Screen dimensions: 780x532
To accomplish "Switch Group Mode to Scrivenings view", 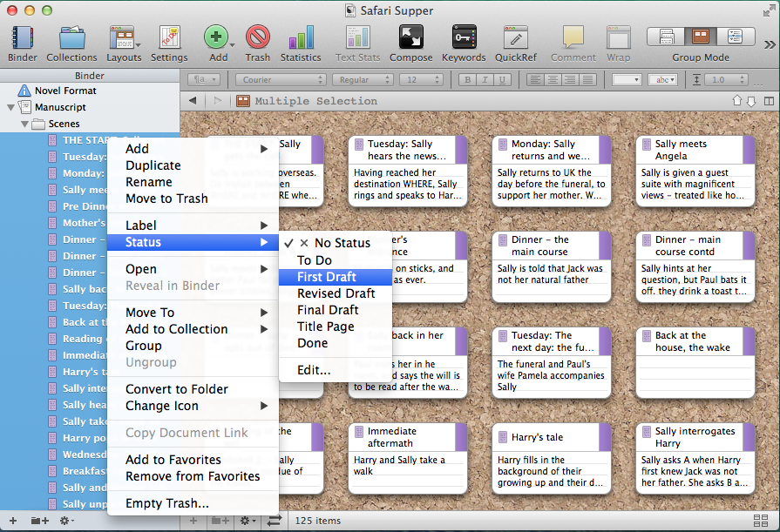I will tap(666, 37).
